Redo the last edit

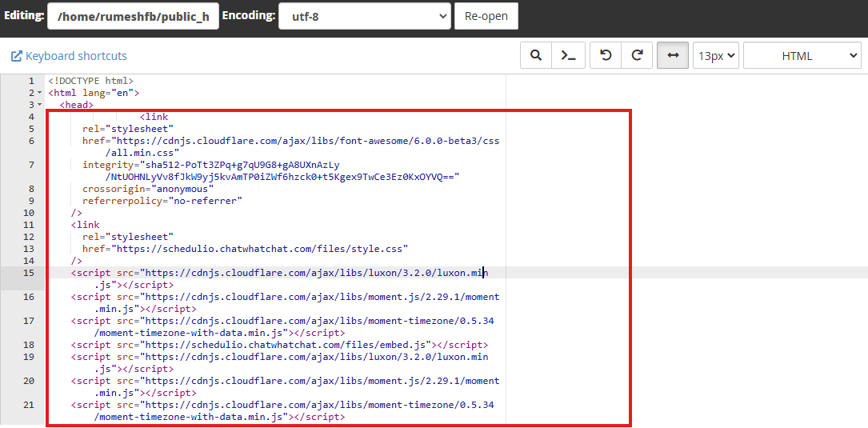(x=637, y=55)
